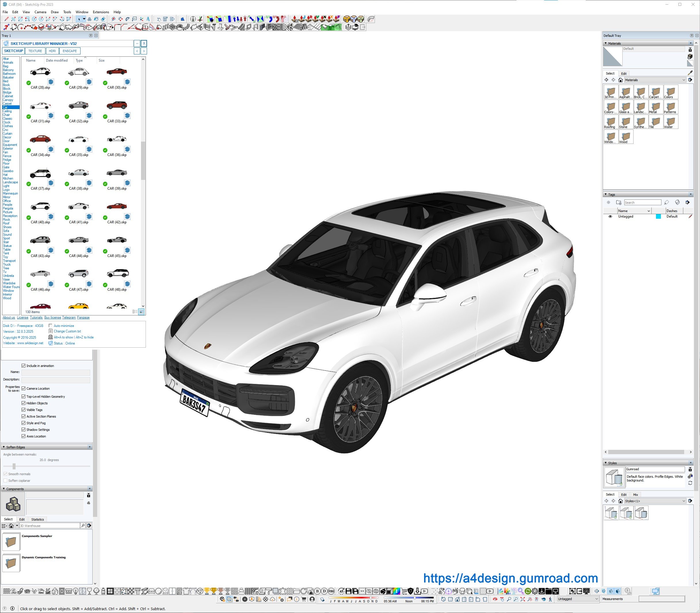
Task: Select the Eraser tool in toolbar
Action: coord(103,19)
